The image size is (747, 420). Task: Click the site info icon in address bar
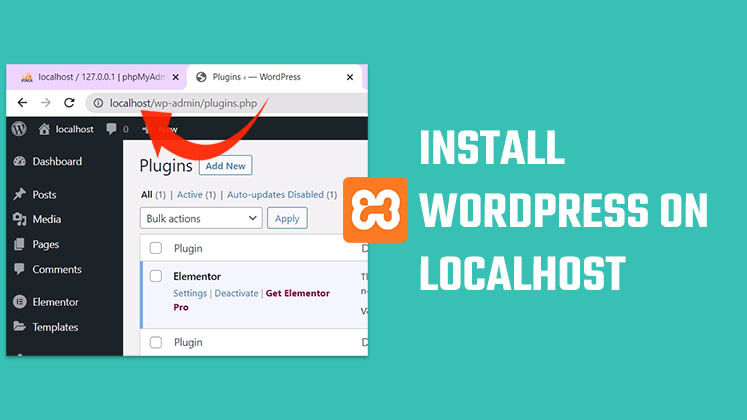coord(98,103)
